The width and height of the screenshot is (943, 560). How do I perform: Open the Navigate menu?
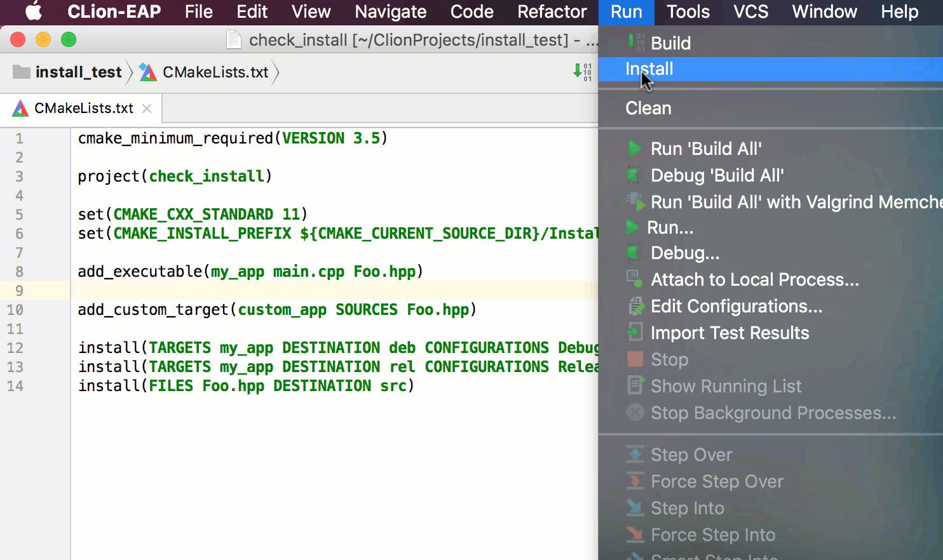[x=391, y=11]
